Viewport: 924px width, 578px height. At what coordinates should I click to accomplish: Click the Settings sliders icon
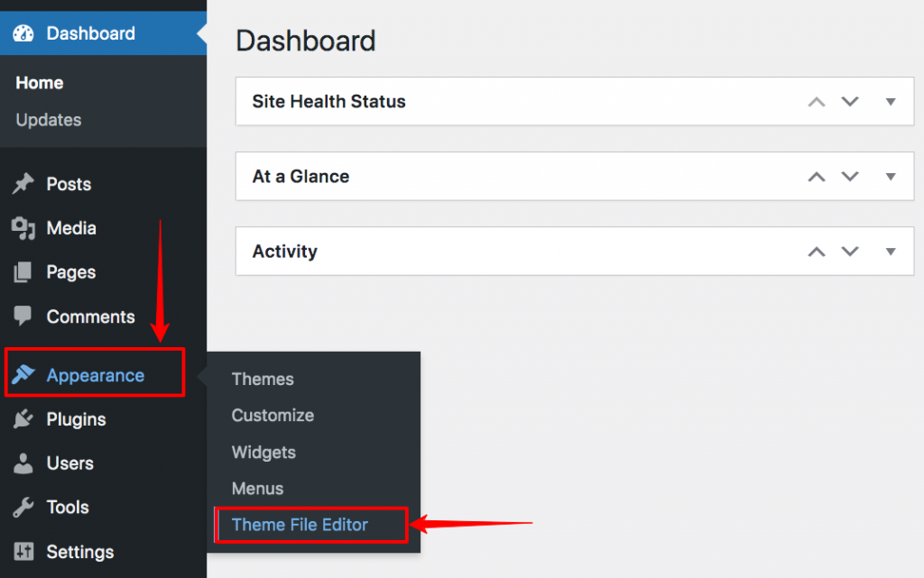point(23,552)
